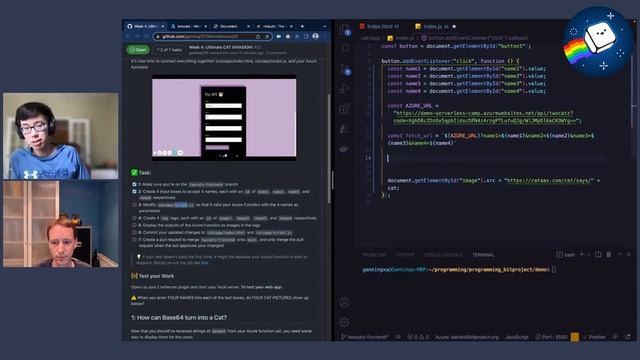This screenshot has width=640, height=360.
Task: Open the Accounts menu in VS Code
Action: 344,302
